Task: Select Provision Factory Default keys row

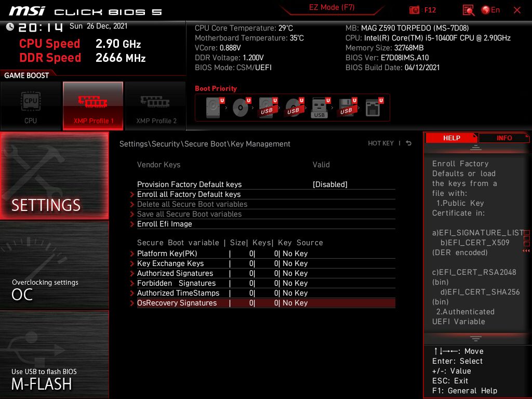Action: click(266, 184)
